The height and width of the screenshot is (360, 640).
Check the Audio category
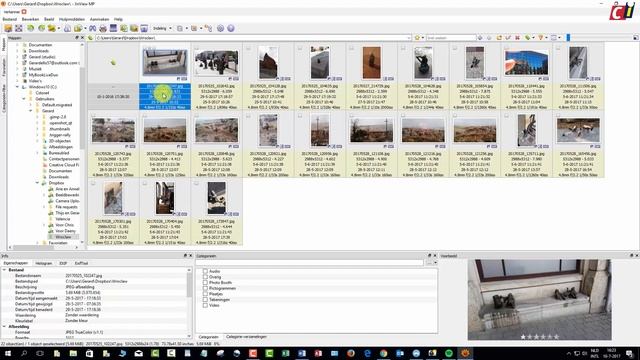pos(205,271)
